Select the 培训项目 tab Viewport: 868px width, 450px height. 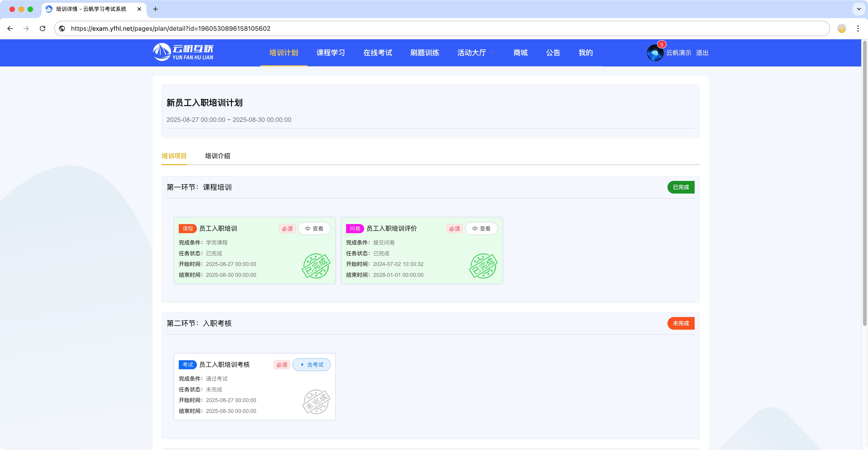174,156
